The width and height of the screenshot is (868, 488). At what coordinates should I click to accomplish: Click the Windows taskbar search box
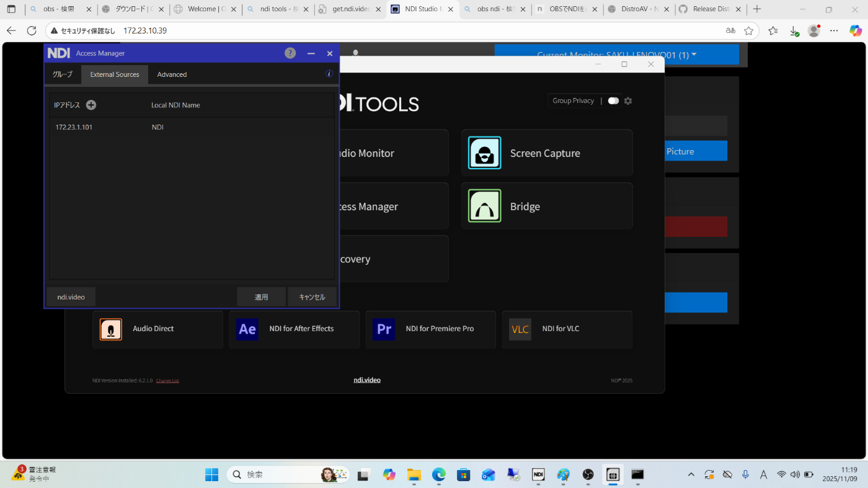pyautogui.click(x=288, y=474)
